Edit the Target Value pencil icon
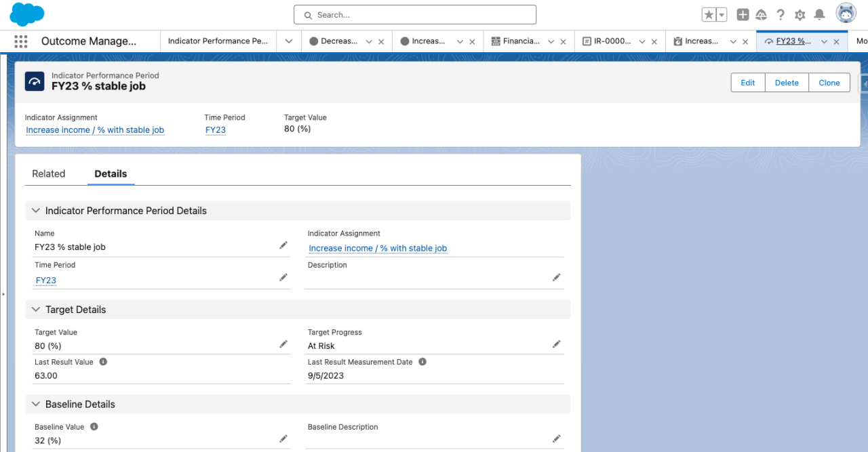 (x=283, y=344)
